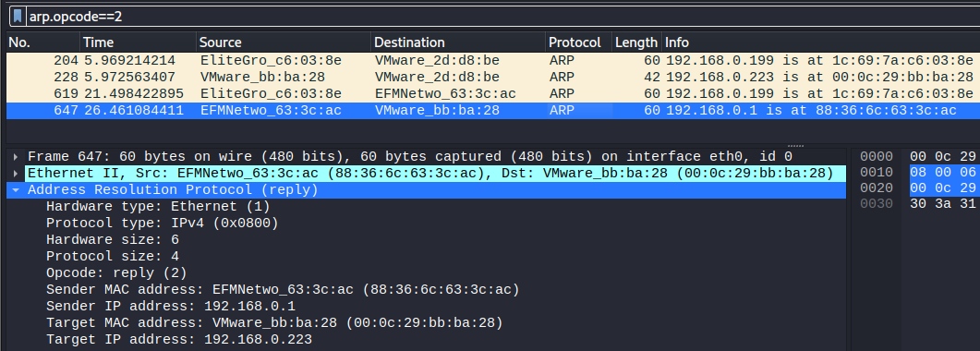Select Hardware size: 6 field
The width and height of the screenshot is (980, 351).
pyautogui.click(x=113, y=240)
